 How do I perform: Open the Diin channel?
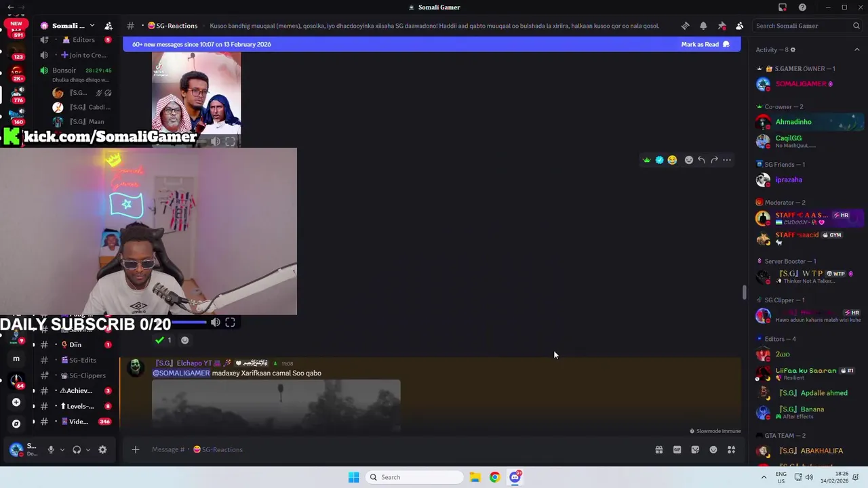click(75, 344)
